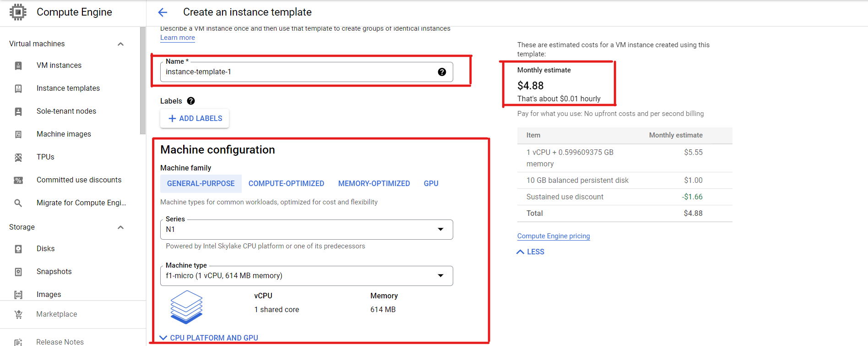Select the Memory-Optimized machine family tab
This screenshot has width=868, height=346.
374,183
